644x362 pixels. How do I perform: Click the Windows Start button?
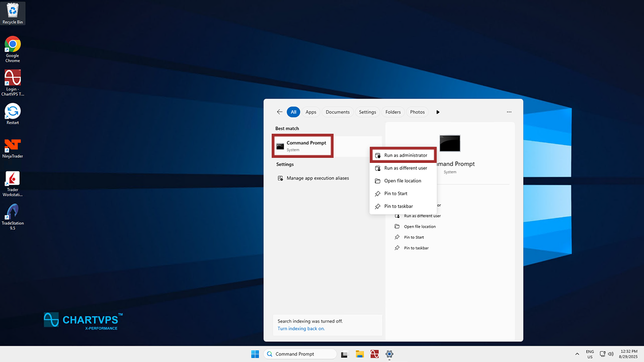pyautogui.click(x=255, y=354)
